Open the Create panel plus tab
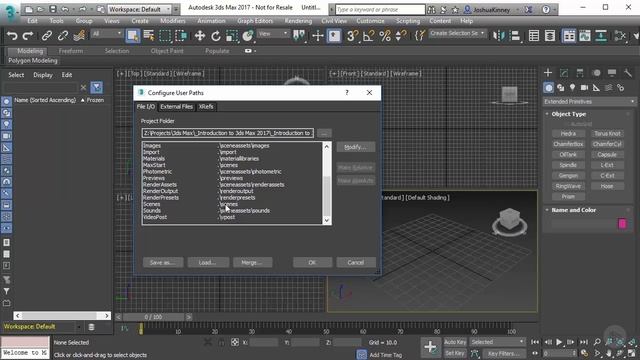The image size is (640, 360). (548, 73)
